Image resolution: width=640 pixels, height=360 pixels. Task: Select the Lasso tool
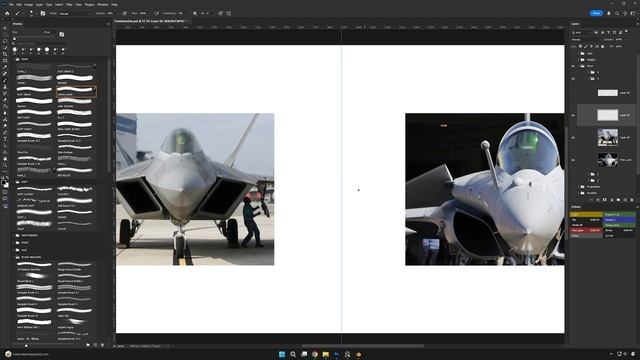tap(5, 41)
